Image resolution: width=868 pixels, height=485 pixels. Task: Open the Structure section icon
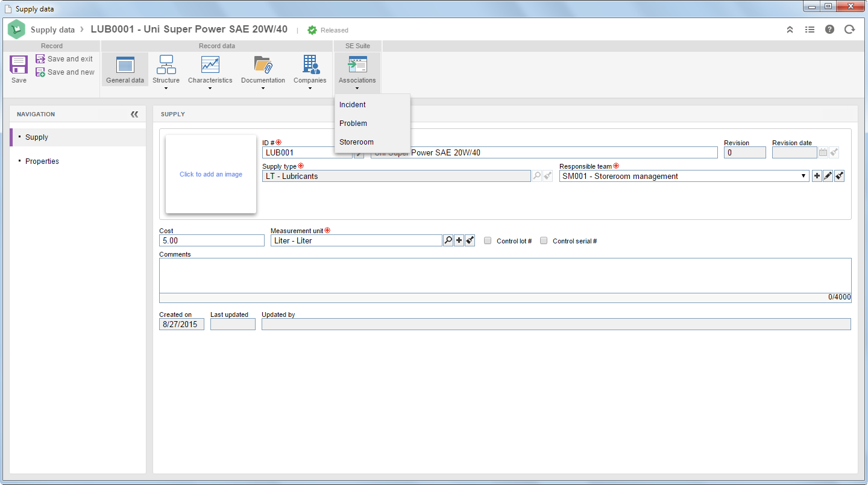tap(166, 64)
